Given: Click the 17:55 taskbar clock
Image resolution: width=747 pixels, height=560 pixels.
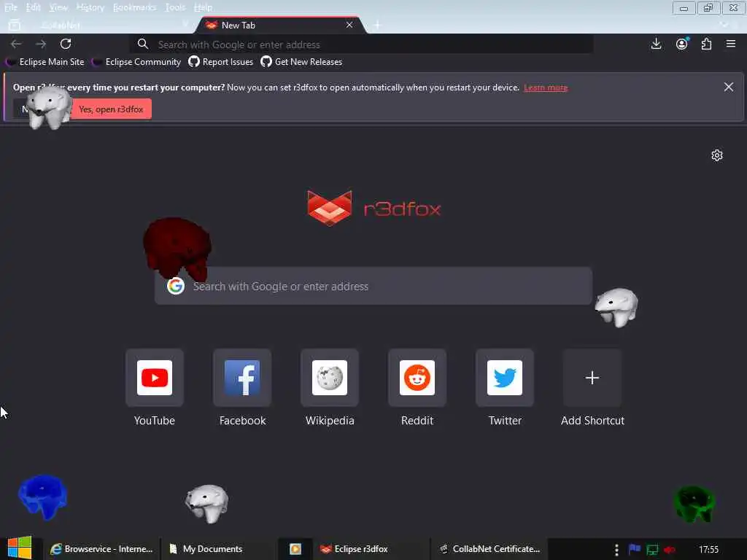Looking at the screenshot, I should (x=708, y=550).
